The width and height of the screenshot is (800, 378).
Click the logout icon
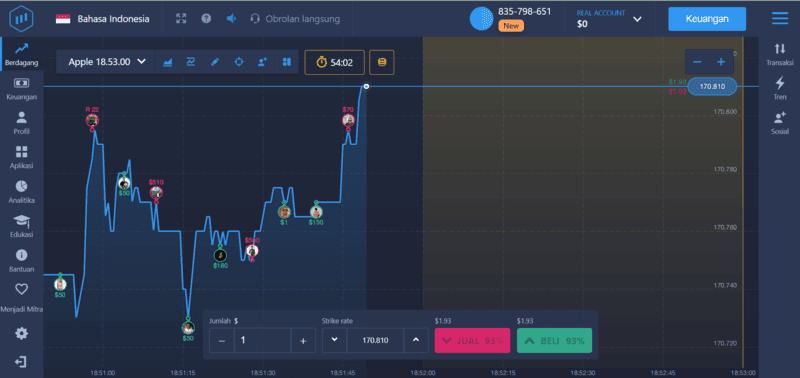21,362
